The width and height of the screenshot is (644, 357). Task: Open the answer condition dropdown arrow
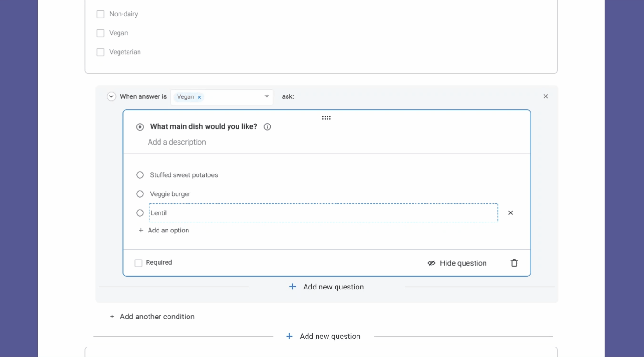[x=267, y=96]
